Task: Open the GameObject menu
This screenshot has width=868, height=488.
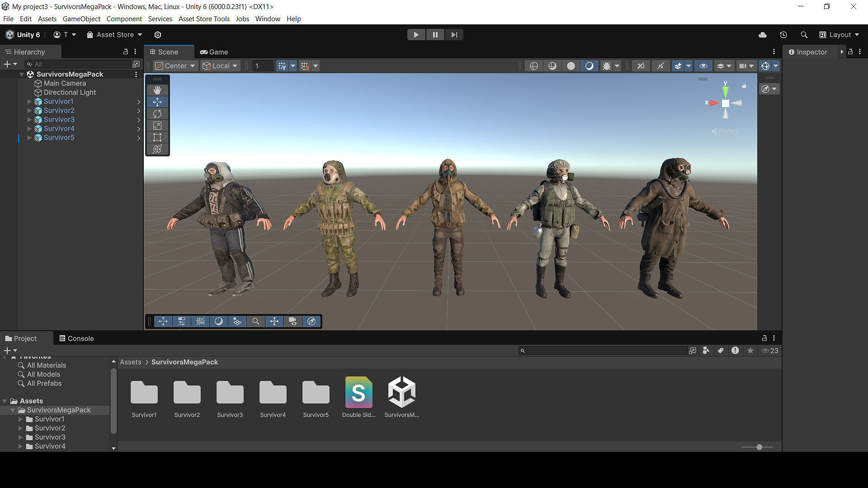Action: click(81, 19)
